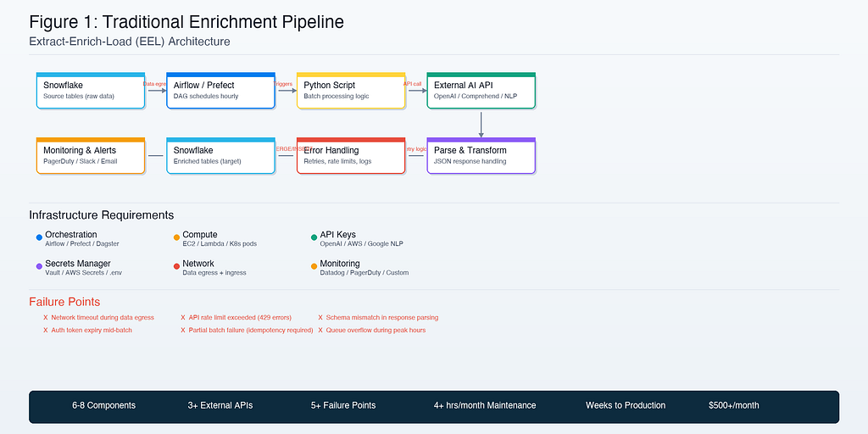Click OpenAI / Comprehend / NLP text
The image size is (868, 434).
tap(475, 97)
